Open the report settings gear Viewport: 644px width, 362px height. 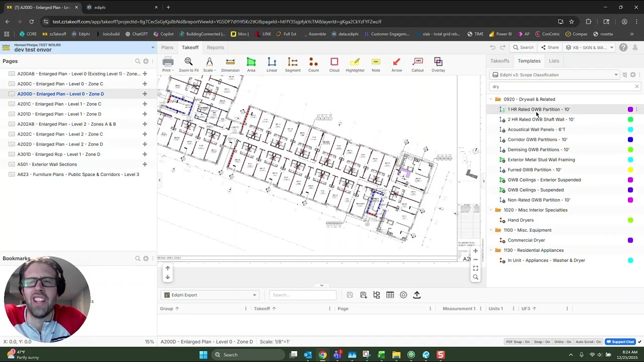pyautogui.click(x=404, y=295)
